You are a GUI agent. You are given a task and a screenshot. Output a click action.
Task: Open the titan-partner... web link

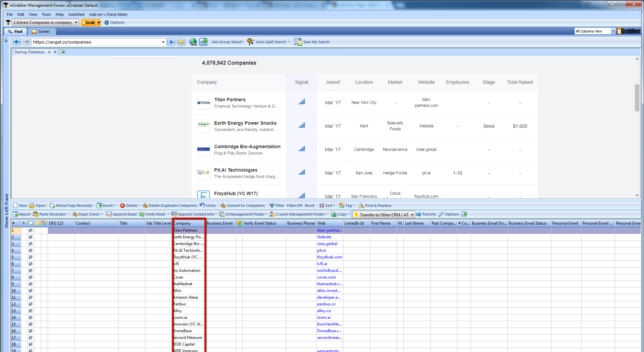tap(330, 230)
